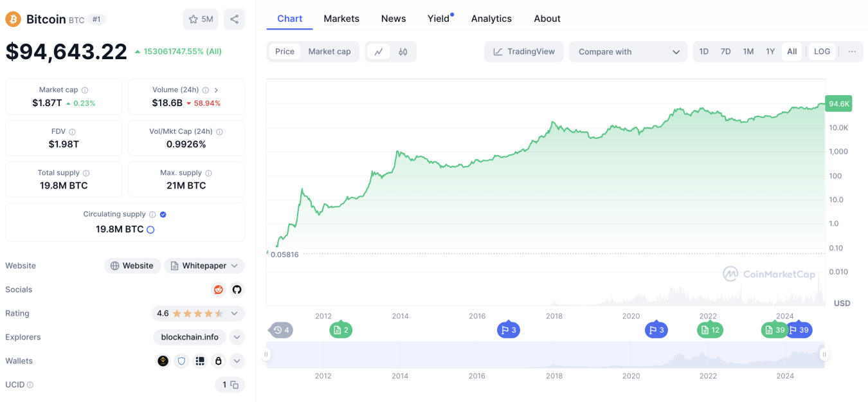868x402 pixels.
Task: Expand the Whitepaper dropdown
Action: click(204, 266)
